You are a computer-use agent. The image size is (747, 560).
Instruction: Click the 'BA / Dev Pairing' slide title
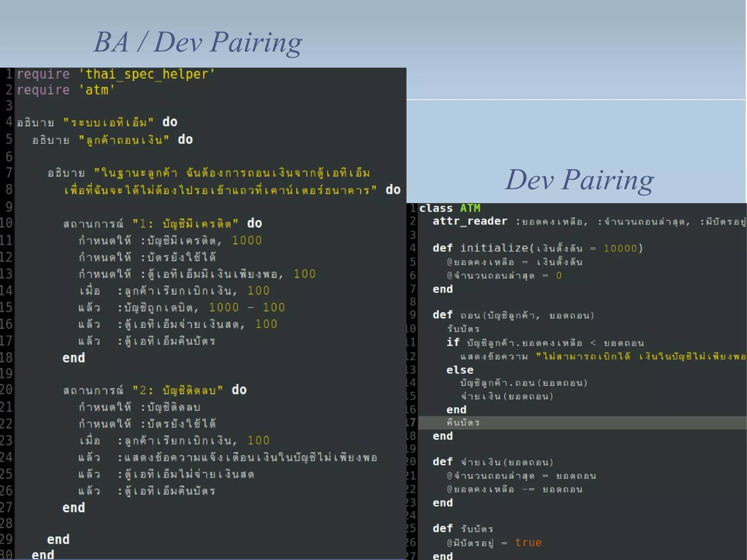pos(198,43)
